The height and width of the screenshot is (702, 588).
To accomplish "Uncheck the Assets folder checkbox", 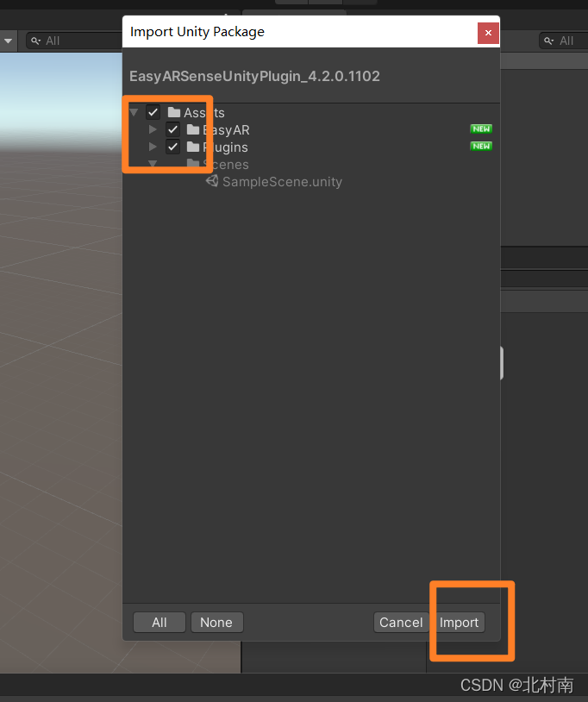I will pyautogui.click(x=153, y=112).
